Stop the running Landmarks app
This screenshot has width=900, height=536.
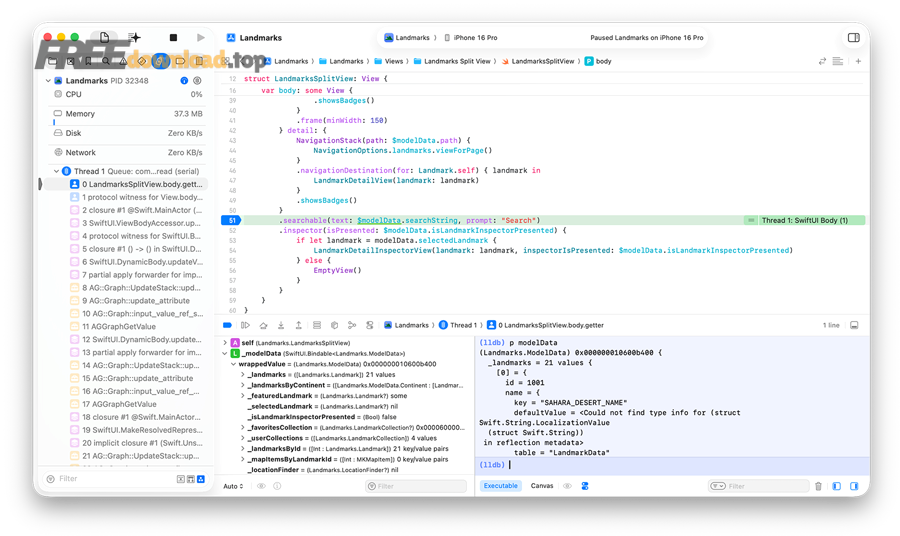pos(173,37)
